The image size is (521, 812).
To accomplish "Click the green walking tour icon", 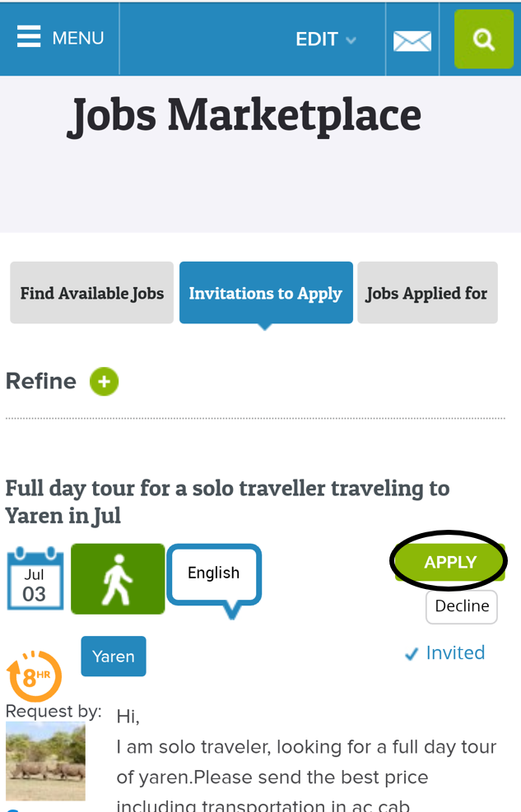I will click(x=118, y=578).
